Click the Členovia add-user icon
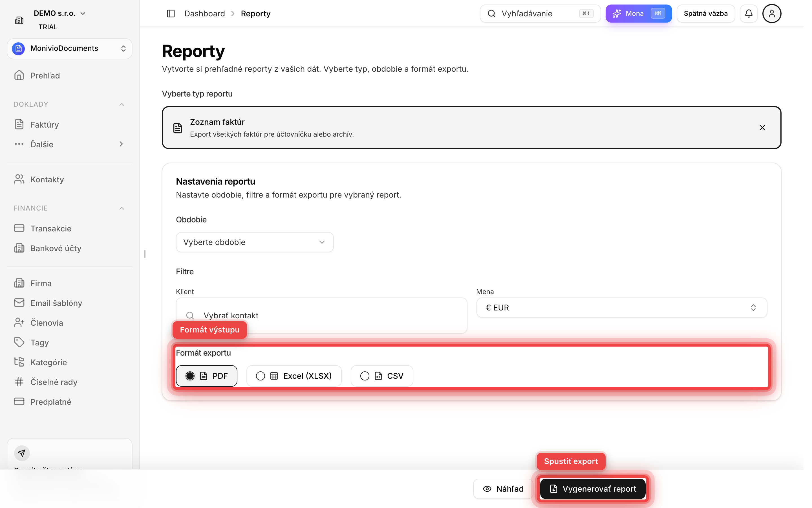 [19, 323]
